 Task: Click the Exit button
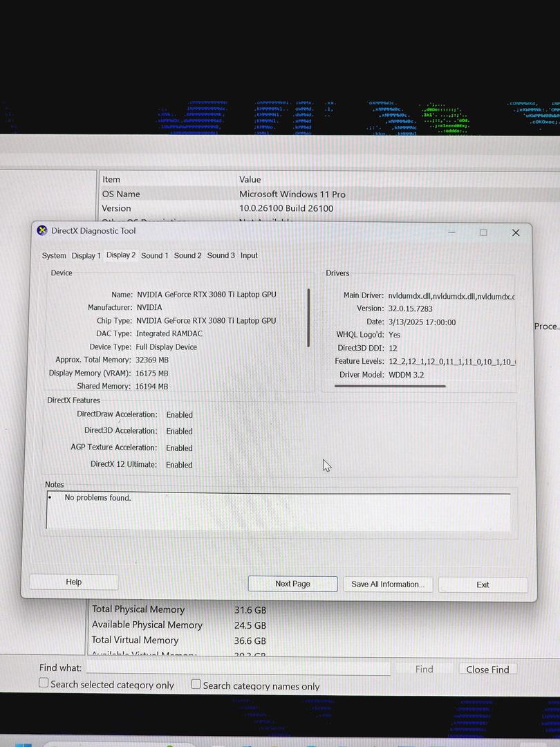point(483,584)
